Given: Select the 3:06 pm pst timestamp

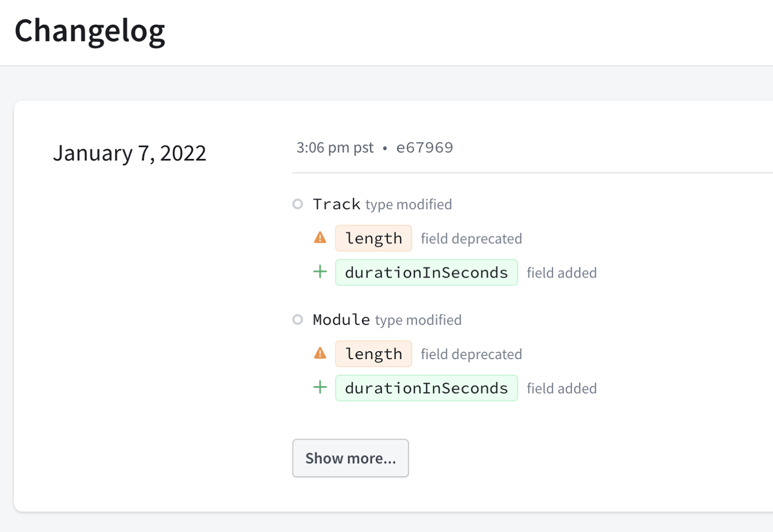Looking at the screenshot, I should (x=334, y=148).
